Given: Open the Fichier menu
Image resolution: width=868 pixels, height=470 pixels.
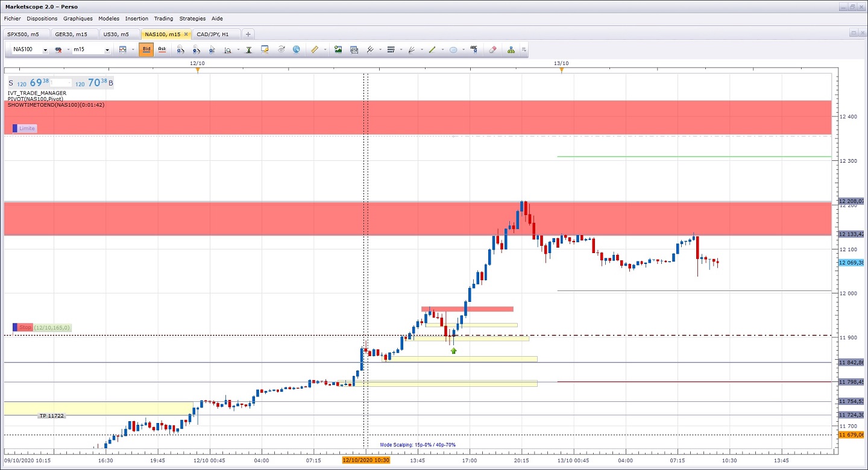Looking at the screenshot, I should coord(13,19).
